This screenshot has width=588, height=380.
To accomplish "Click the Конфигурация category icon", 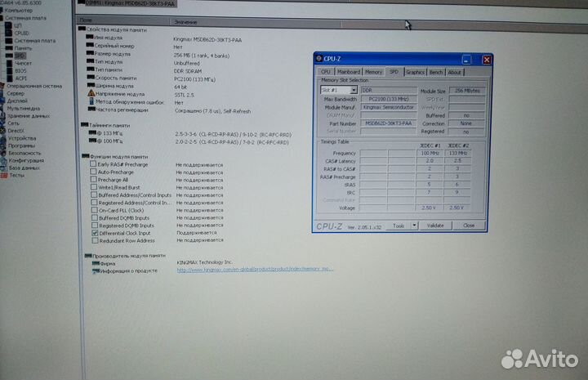I will pos(3,160).
